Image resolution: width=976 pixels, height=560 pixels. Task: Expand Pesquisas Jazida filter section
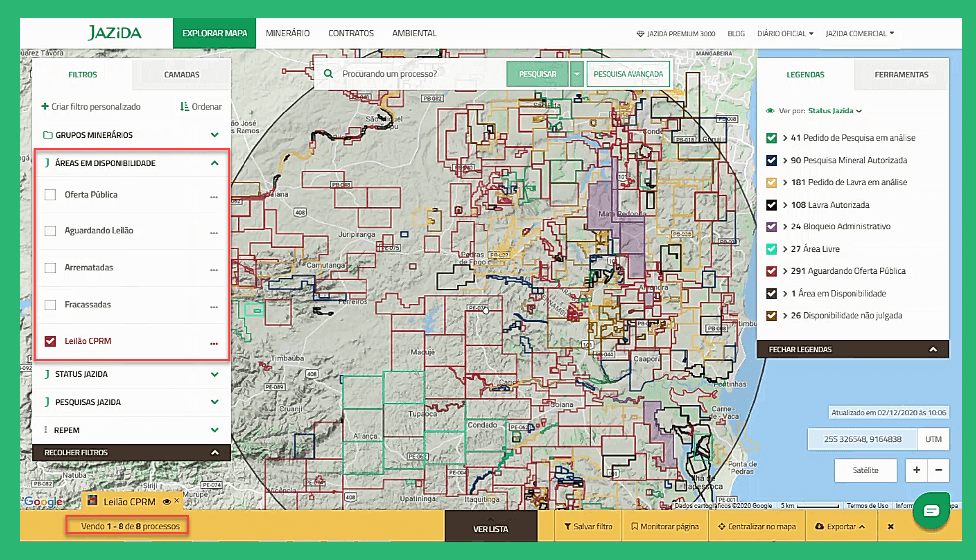(x=215, y=402)
